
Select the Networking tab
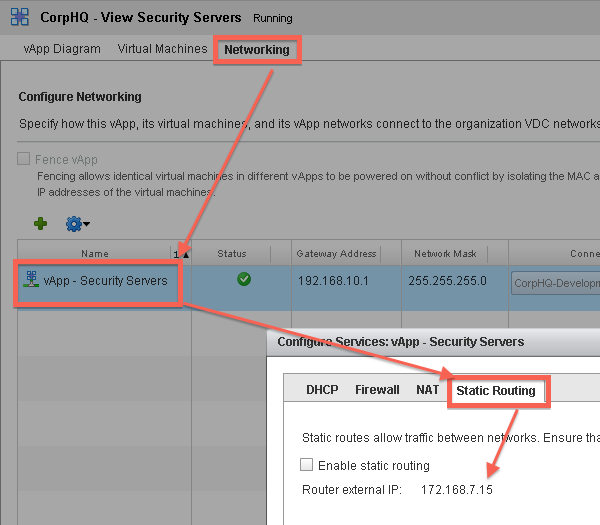(x=257, y=49)
